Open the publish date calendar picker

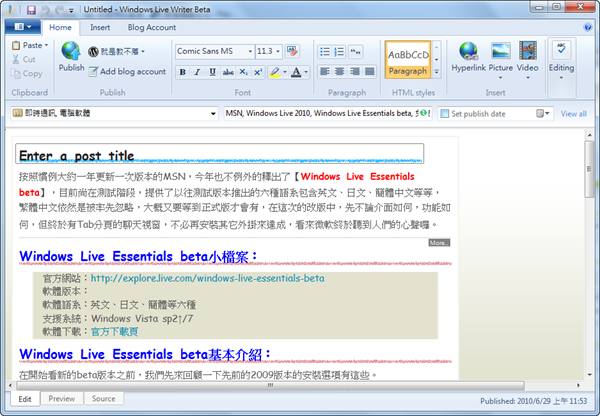(543, 113)
